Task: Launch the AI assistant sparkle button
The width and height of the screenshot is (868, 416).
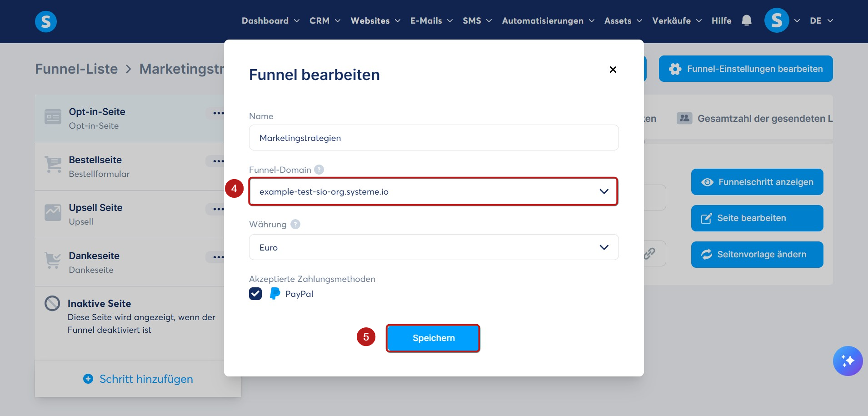Action: 848,361
